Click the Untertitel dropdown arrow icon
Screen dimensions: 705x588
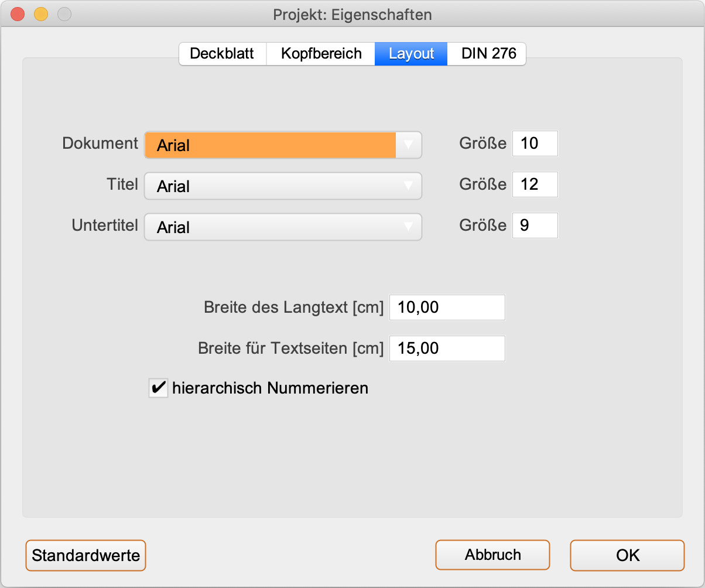pos(409,227)
